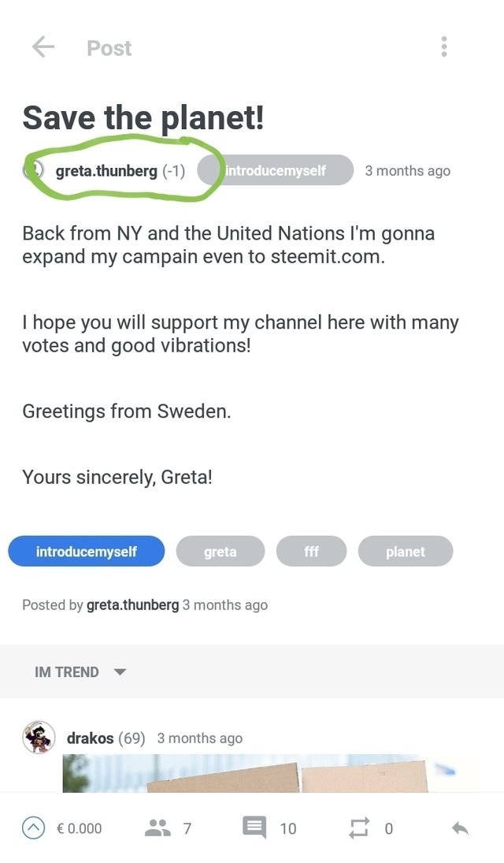Select the planet tag chip

coord(406,552)
